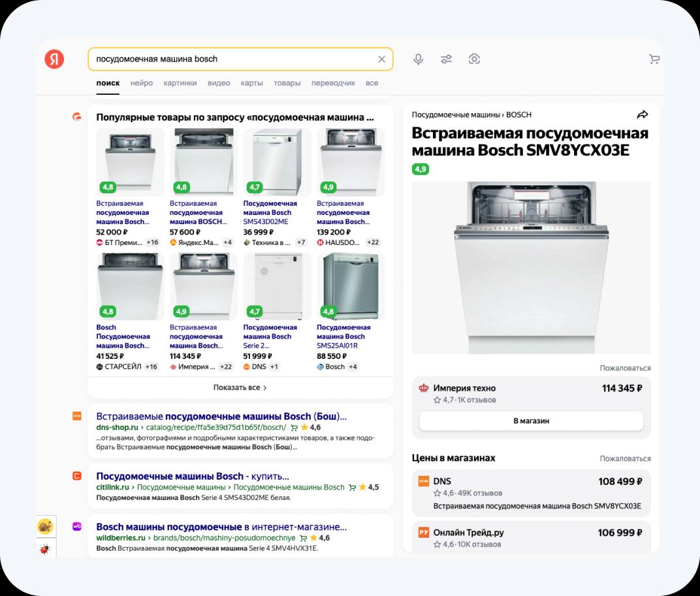Viewport: 700px width, 596px height.
Task: Switch to the нейро tab
Action: point(142,83)
